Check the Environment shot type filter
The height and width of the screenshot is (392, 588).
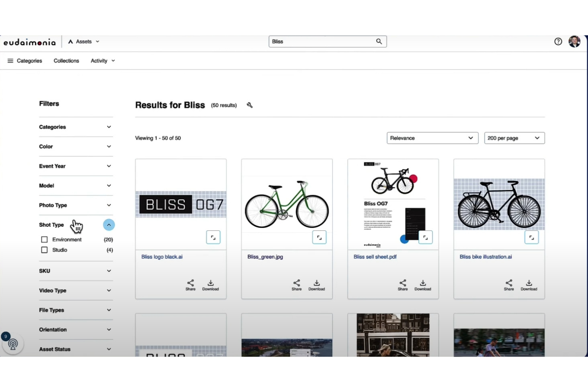pos(44,240)
